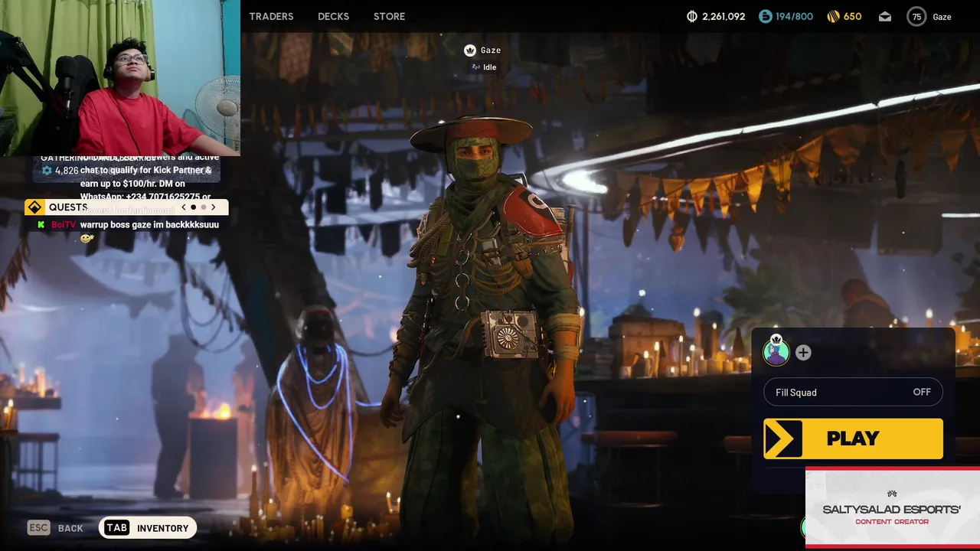Click the crown icon next to Gaze nameplate

point(470,50)
